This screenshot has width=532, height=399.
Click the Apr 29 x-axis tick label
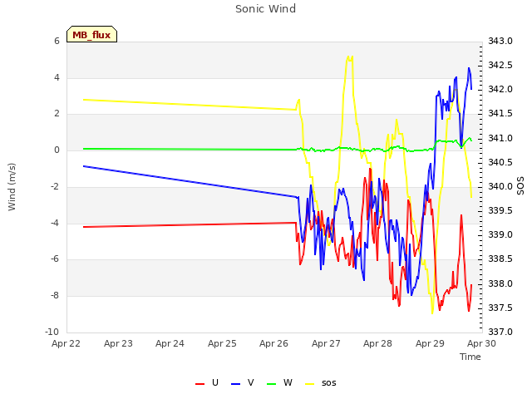click(x=430, y=343)
